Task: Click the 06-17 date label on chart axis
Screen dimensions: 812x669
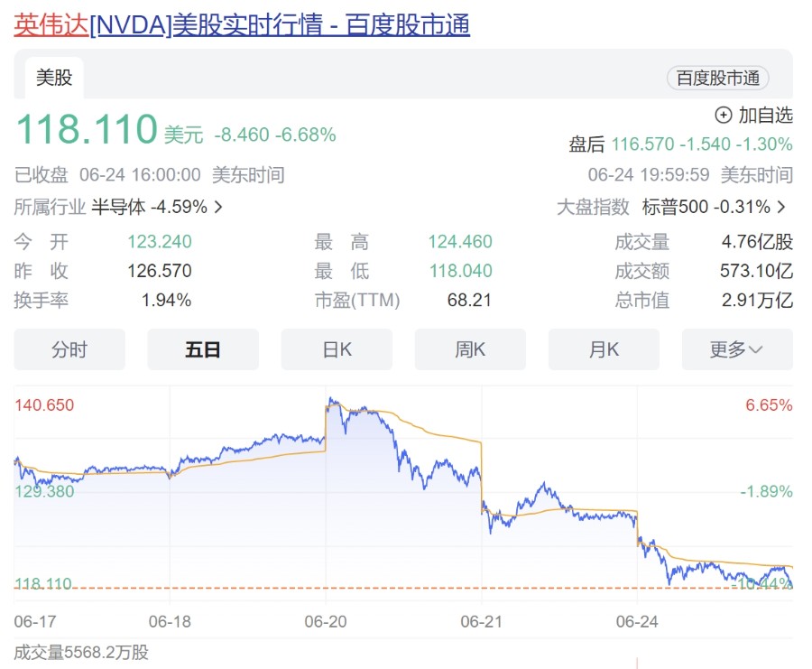Action: (35, 621)
